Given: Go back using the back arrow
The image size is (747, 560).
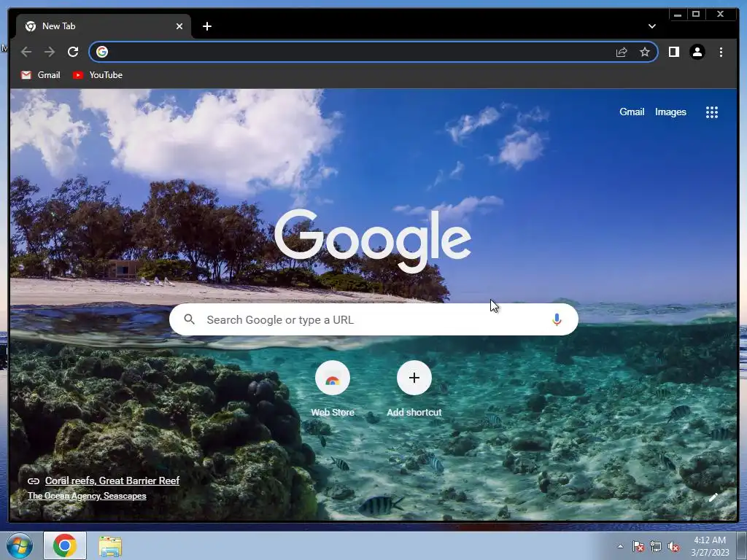Looking at the screenshot, I should 26,52.
